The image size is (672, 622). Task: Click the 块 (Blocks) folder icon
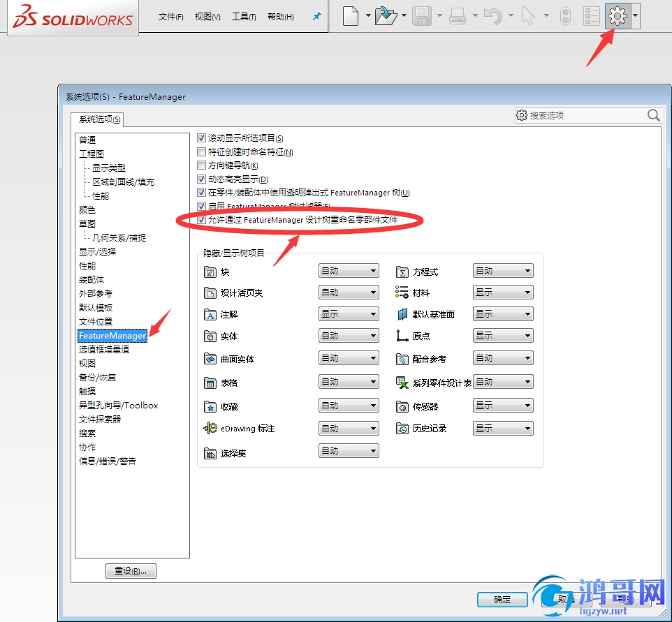tap(210, 272)
